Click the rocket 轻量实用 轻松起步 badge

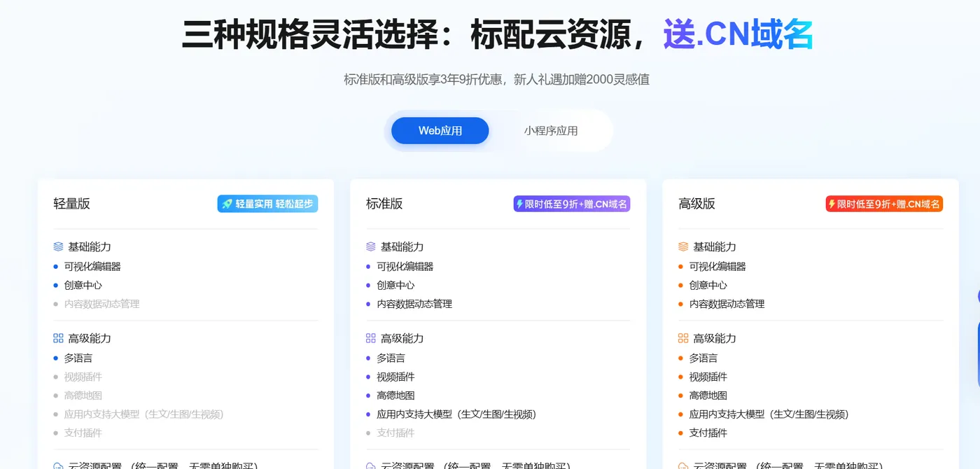tap(267, 204)
